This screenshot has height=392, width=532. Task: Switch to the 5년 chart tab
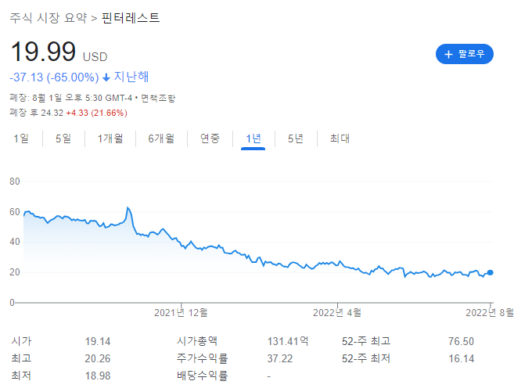coord(296,138)
